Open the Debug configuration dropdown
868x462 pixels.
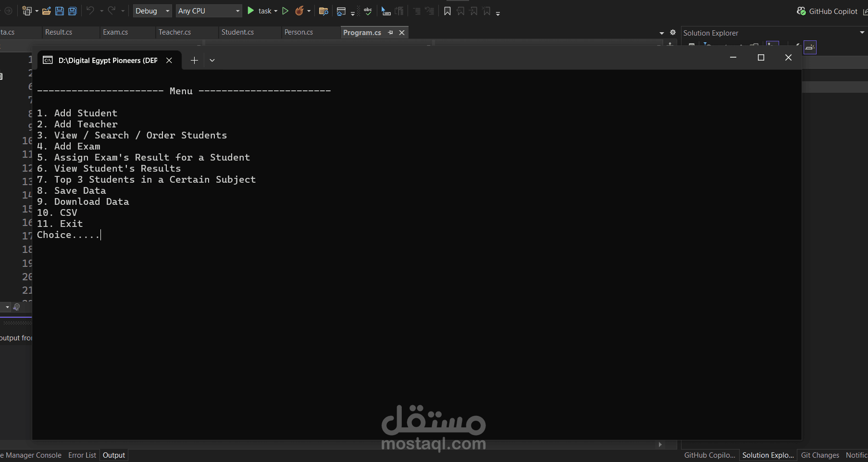pyautogui.click(x=152, y=11)
